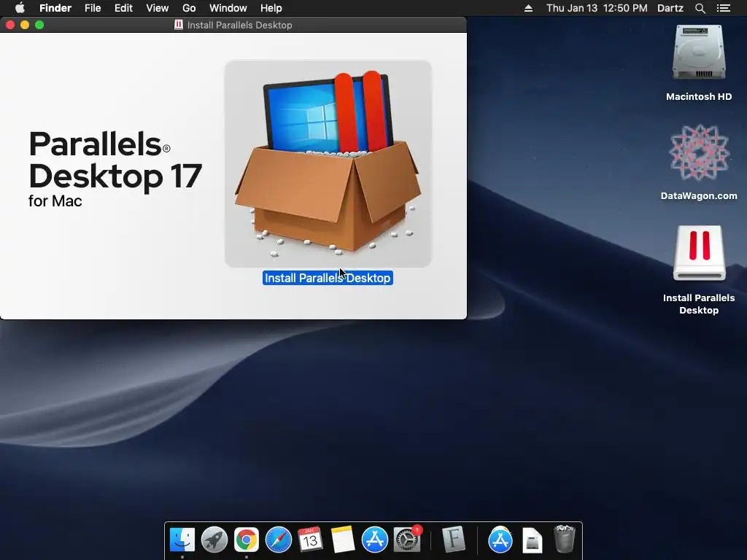Screen dimensions: 747x560
Task: Open the View menu
Action: pyautogui.click(x=158, y=8)
